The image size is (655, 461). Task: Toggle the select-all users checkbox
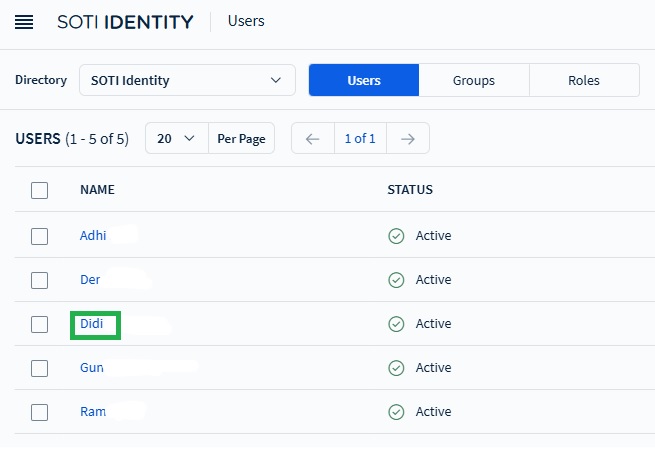40,190
